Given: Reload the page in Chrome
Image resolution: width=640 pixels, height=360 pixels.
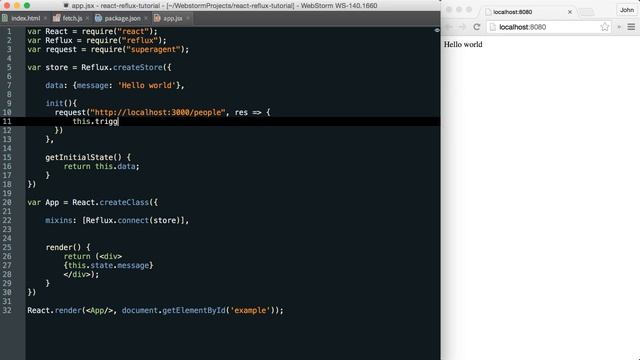Looking at the screenshot, I should [x=476, y=27].
